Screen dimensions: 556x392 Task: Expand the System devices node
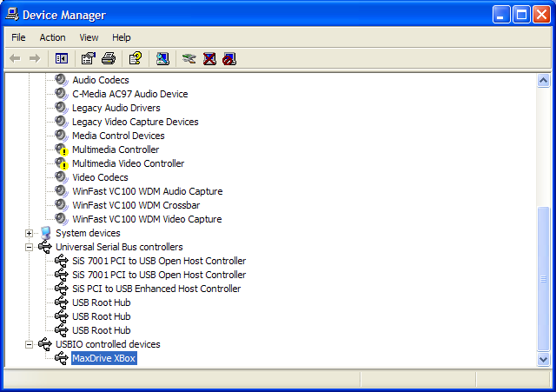[29, 233]
